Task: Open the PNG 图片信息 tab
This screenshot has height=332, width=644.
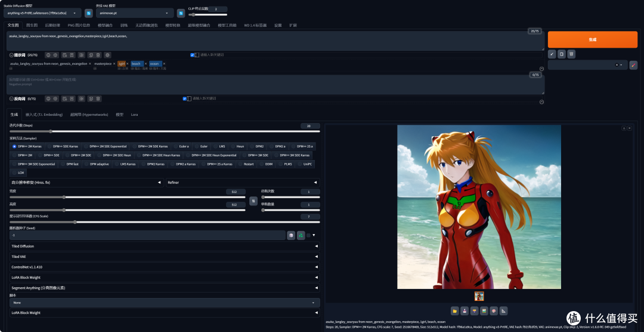Action: coord(79,25)
